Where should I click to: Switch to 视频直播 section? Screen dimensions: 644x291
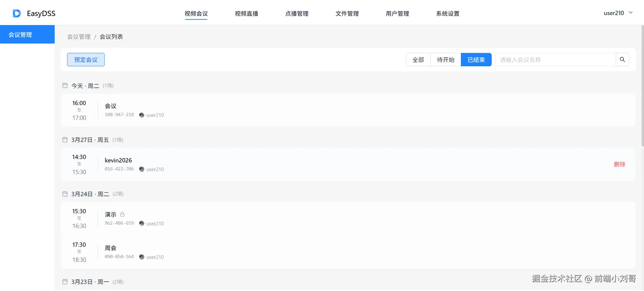(247, 14)
